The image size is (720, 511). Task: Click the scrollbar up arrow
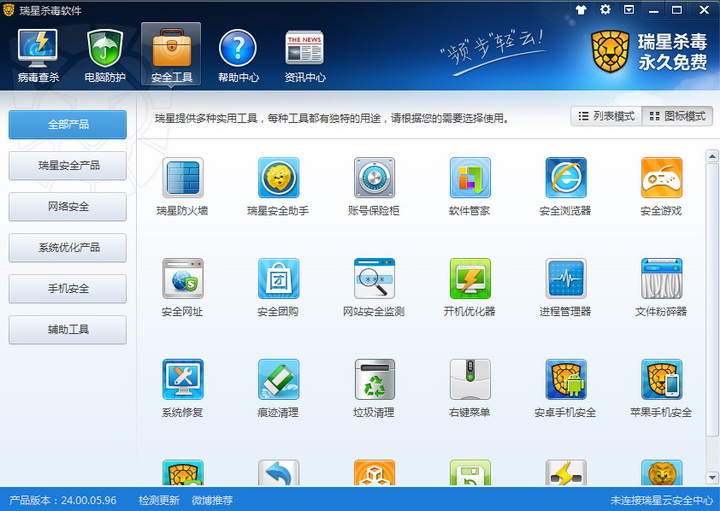[712, 156]
